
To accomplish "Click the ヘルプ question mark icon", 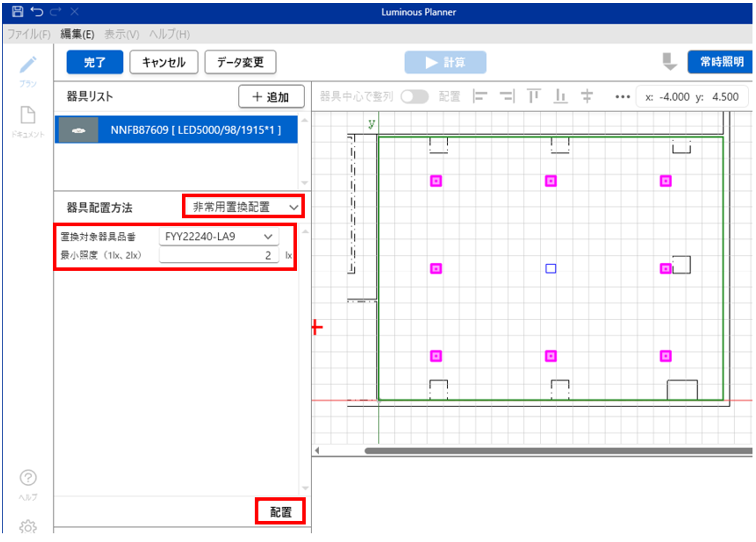I will pyautogui.click(x=28, y=479).
